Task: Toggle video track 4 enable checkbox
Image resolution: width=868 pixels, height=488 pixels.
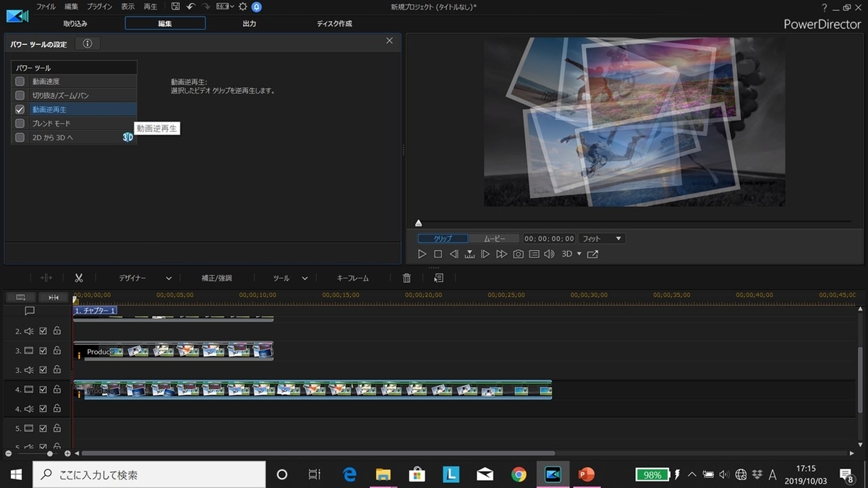Action: tap(43, 390)
